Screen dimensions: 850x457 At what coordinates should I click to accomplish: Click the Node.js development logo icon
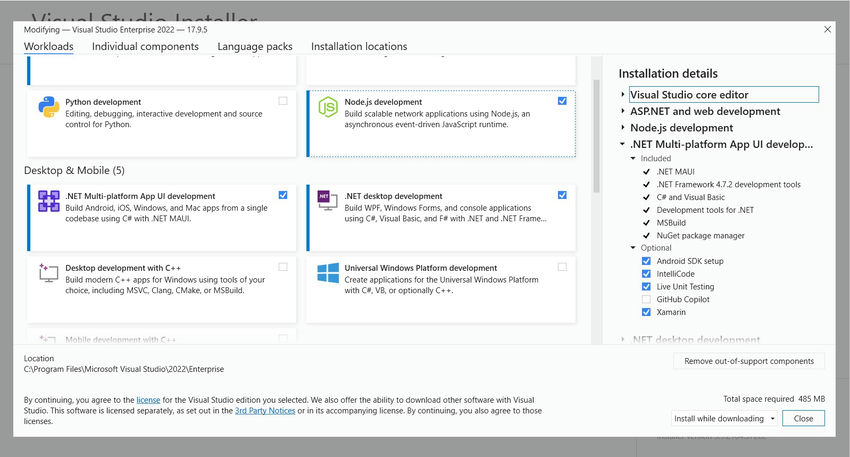pyautogui.click(x=327, y=107)
